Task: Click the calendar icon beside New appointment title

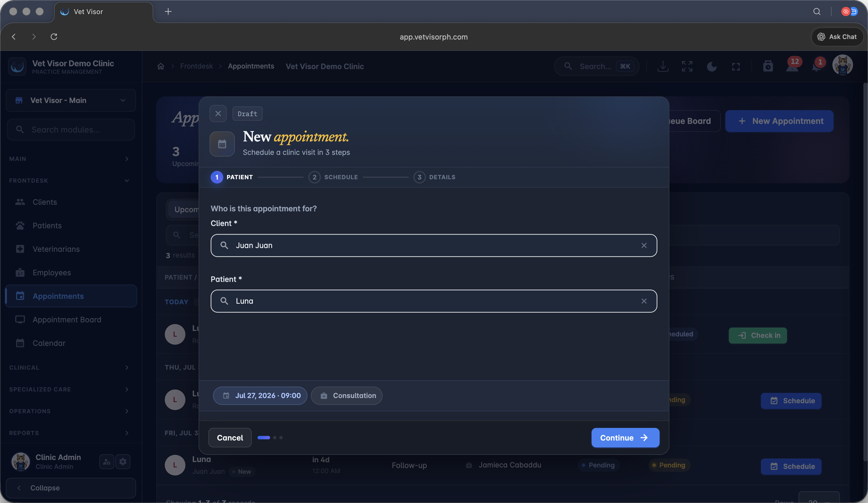Action: 222,144
